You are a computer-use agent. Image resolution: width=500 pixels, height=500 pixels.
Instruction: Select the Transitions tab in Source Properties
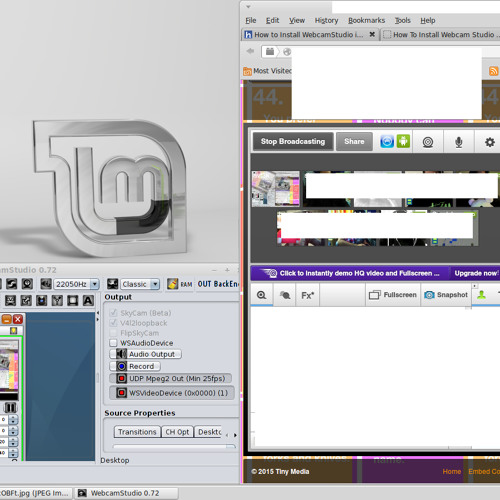(x=137, y=432)
